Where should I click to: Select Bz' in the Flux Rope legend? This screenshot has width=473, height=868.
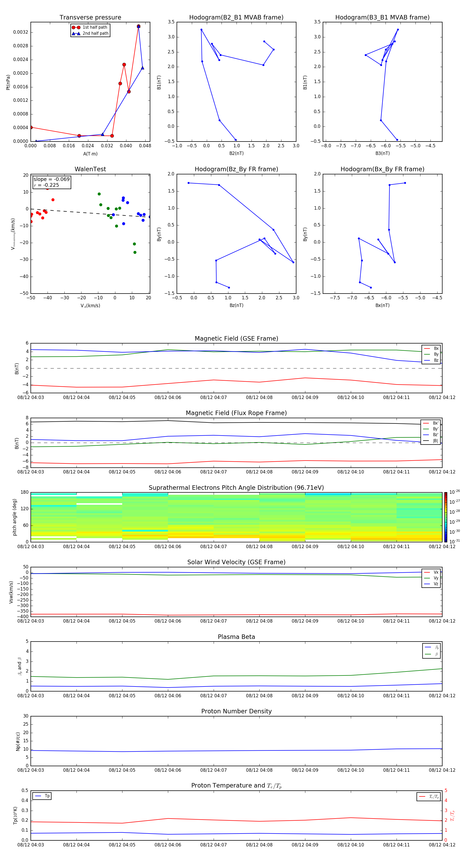[x=431, y=435]
